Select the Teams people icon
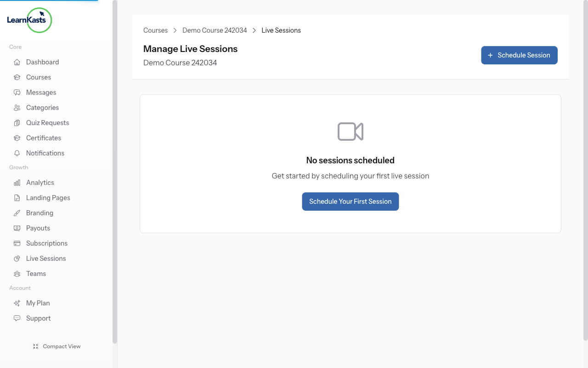This screenshot has width=588, height=368. pos(17,273)
